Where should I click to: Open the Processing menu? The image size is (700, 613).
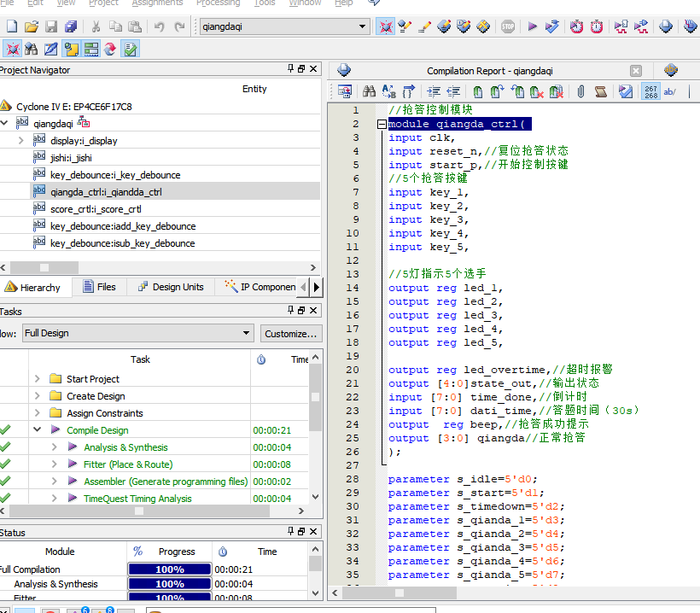pos(218,3)
